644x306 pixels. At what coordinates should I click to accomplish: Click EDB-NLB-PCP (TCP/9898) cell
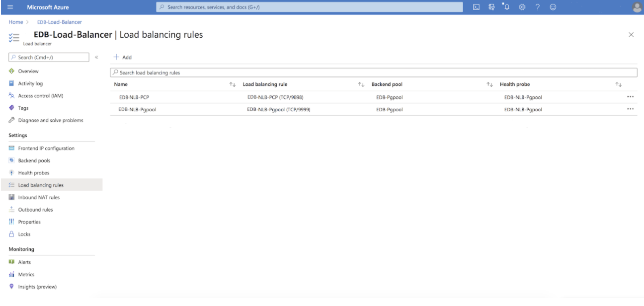pos(275,97)
